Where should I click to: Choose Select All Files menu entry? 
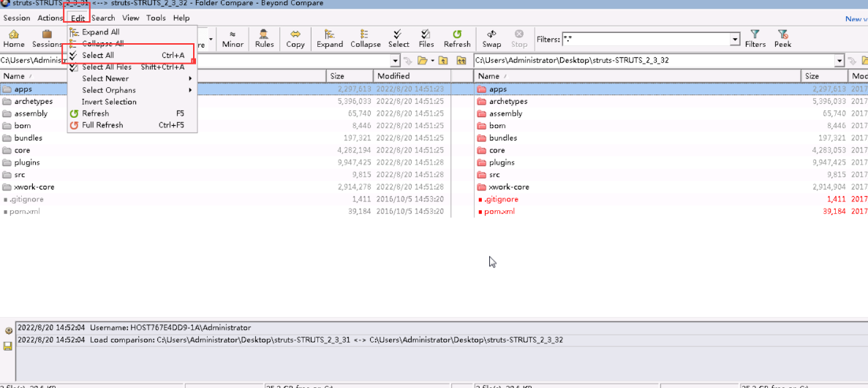(132, 67)
